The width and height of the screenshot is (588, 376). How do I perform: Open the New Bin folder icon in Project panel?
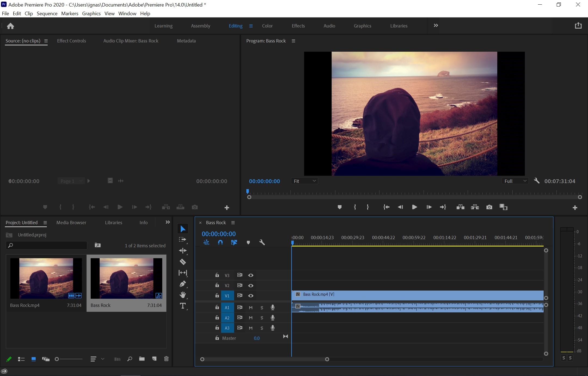142,359
